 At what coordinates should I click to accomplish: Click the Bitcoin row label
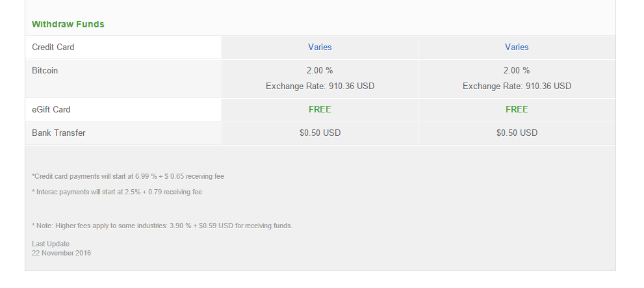45,71
